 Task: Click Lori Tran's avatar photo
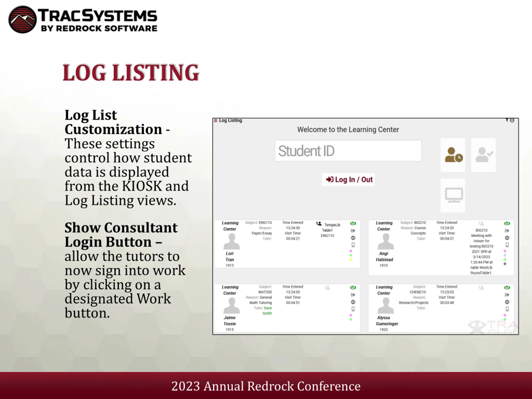click(x=231, y=241)
